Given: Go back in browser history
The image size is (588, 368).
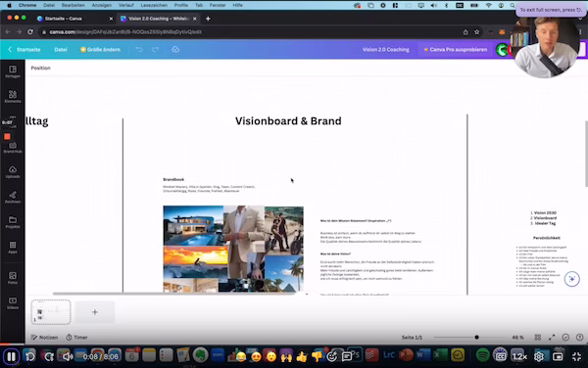Looking at the screenshot, I should pyautogui.click(x=8, y=32).
